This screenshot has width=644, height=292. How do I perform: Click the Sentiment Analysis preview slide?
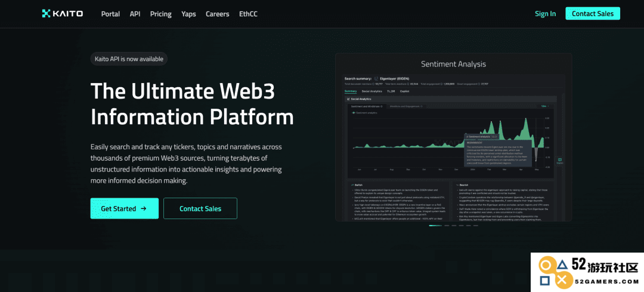coord(453,137)
